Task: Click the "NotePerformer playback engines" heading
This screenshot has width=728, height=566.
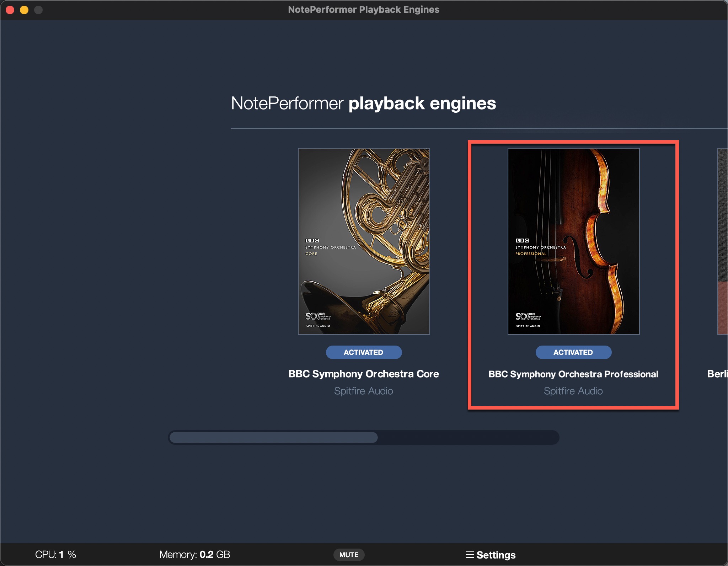Action: pos(363,103)
